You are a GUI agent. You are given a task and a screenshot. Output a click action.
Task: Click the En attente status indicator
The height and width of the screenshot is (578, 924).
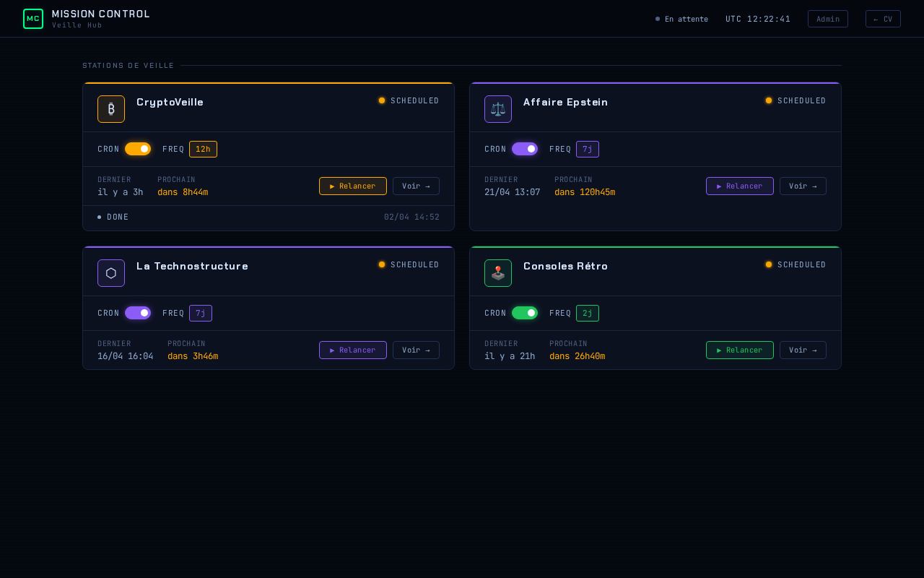pyautogui.click(x=681, y=19)
